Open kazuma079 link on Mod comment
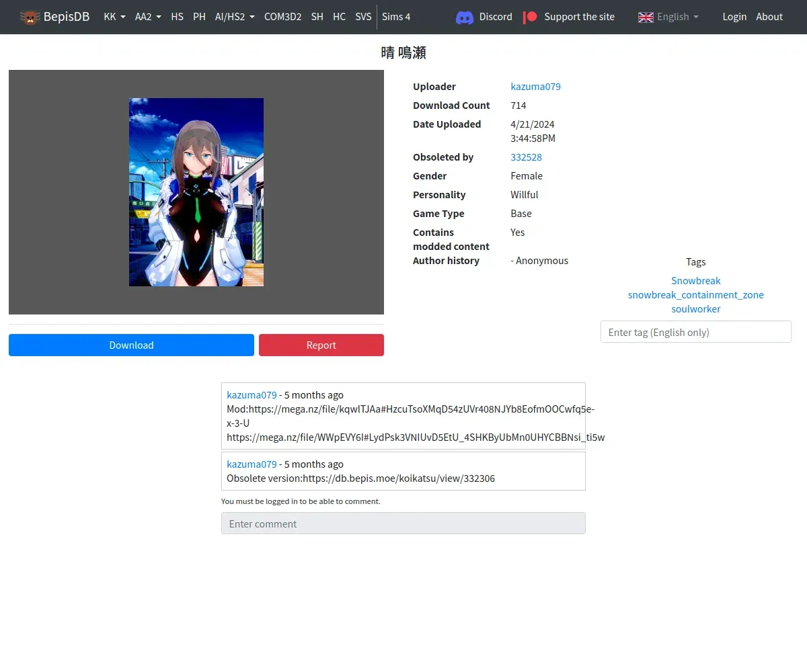 tap(252, 395)
